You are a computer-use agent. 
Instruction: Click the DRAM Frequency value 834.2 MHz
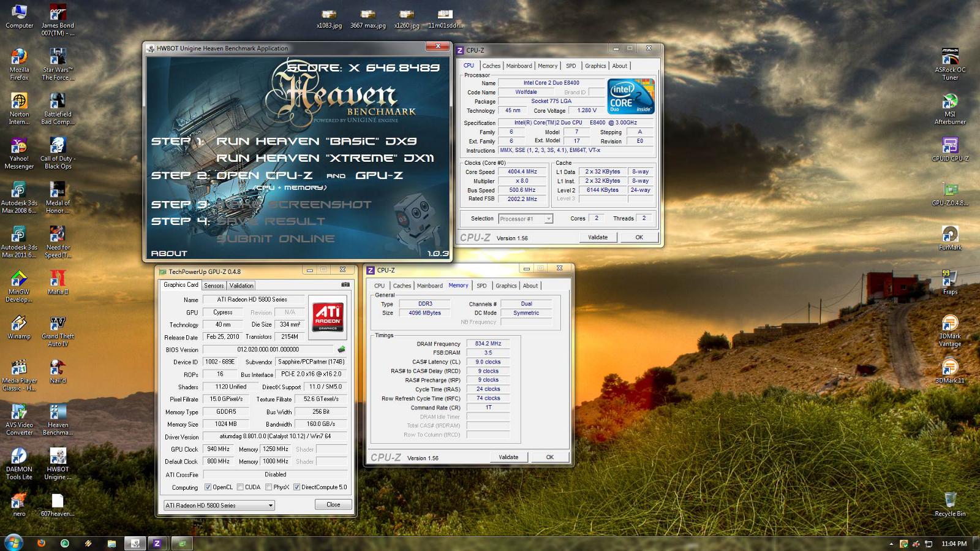tap(488, 344)
